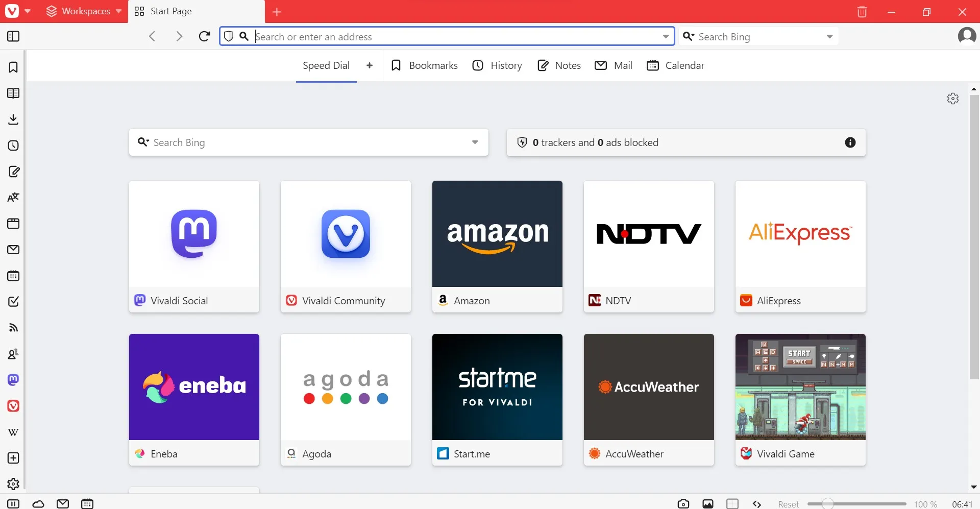
Task: Open the user profile menu
Action: pos(967,36)
